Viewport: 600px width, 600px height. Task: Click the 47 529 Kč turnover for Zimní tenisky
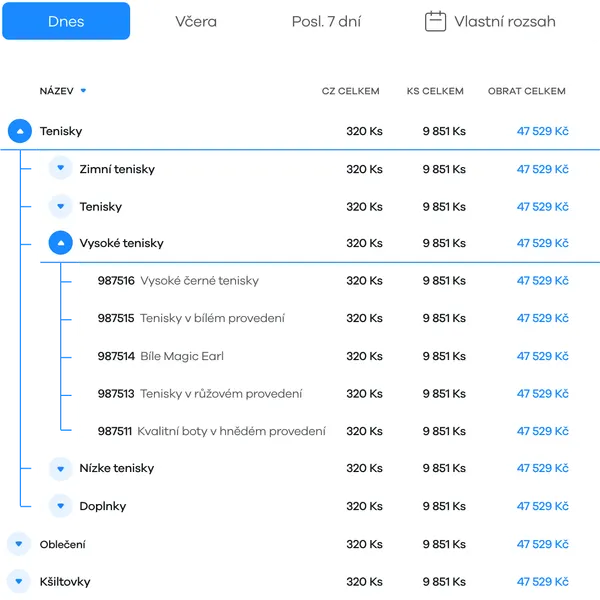pyautogui.click(x=543, y=169)
